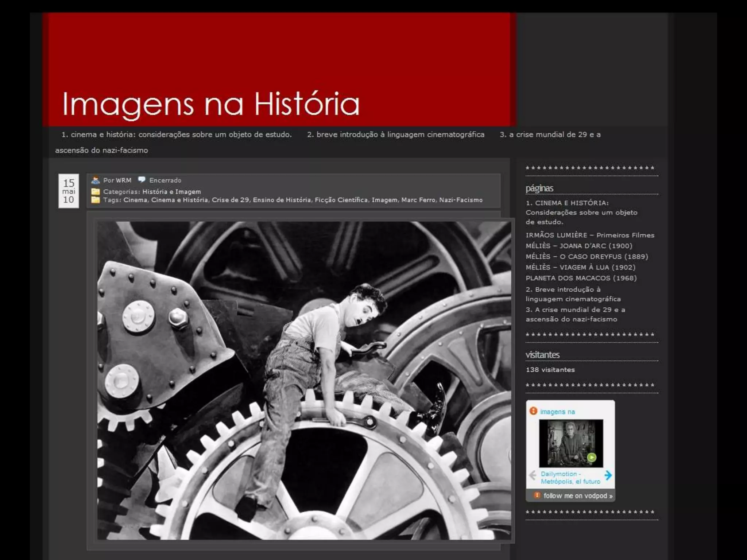Select the Ficção Científica tag

(x=341, y=200)
